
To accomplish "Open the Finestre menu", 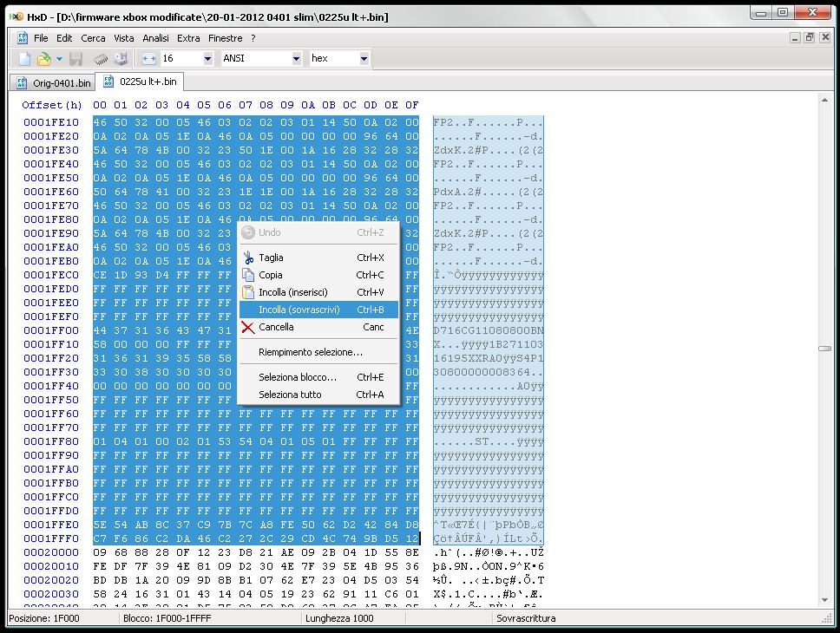I will pos(225,38).
